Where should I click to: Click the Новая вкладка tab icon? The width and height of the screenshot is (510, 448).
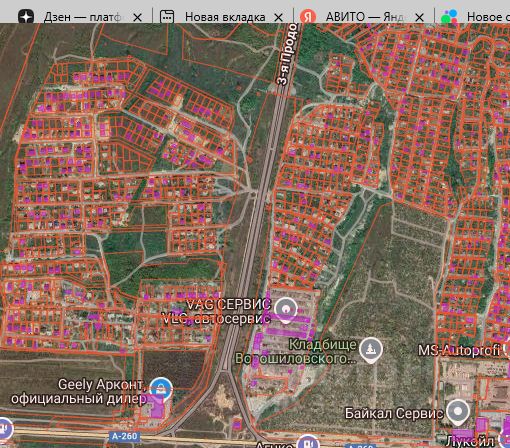click(x=167, y=17)
